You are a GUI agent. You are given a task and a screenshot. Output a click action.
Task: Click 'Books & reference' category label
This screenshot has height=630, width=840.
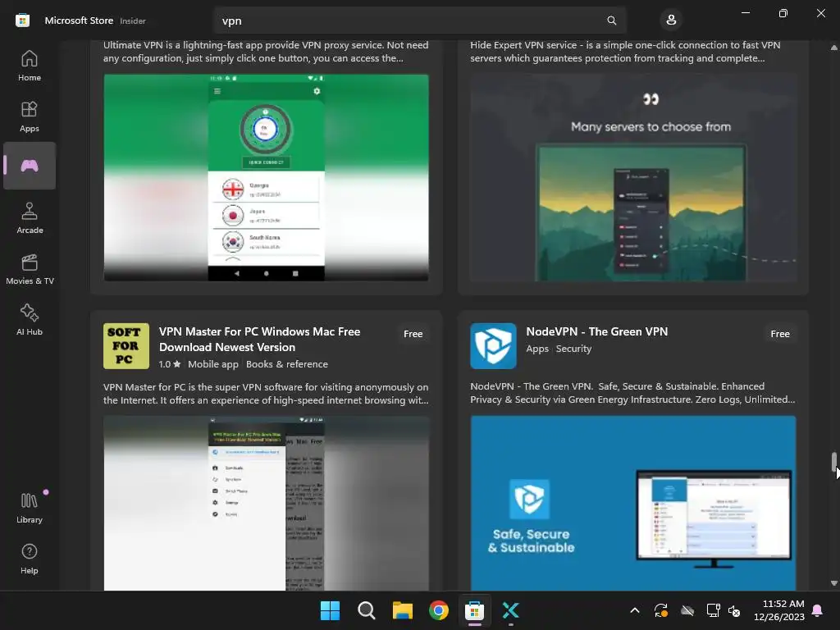pos(286,363)
